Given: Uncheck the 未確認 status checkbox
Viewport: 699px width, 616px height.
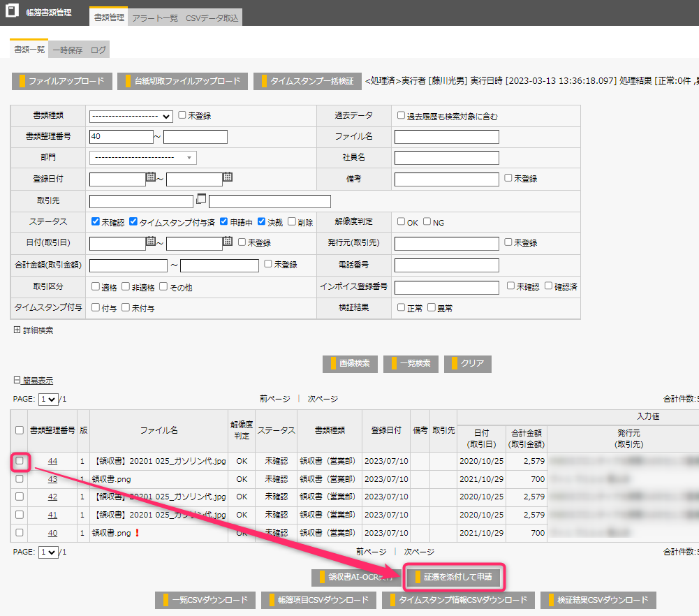Looking at the screenshot, I should pyautogui.click(x=96, y=221).
